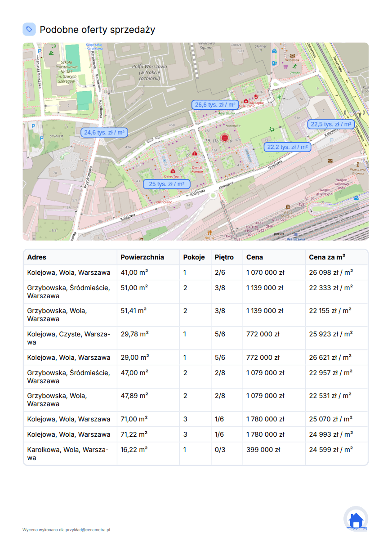This screenshot has width=392, height=555.
Task: Click the Stacja Muzeum museum icon
Action: (x=287, y=206)
